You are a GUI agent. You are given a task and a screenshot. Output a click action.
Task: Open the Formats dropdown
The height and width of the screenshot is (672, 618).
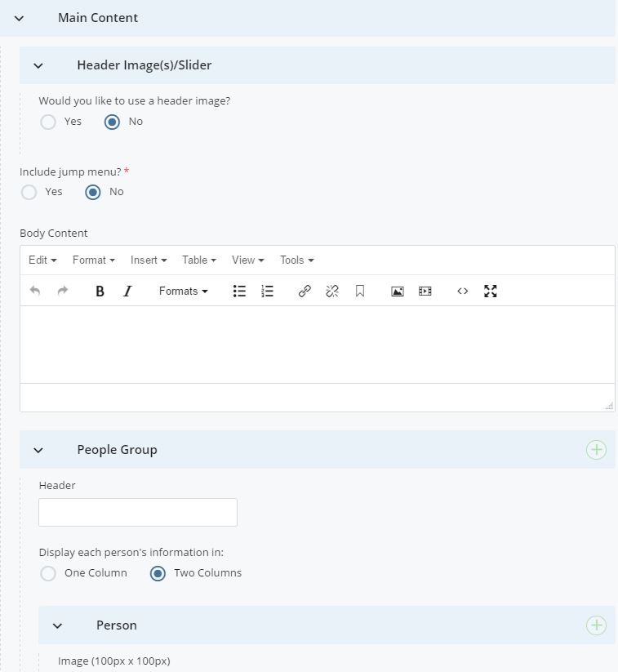(183, 291)
